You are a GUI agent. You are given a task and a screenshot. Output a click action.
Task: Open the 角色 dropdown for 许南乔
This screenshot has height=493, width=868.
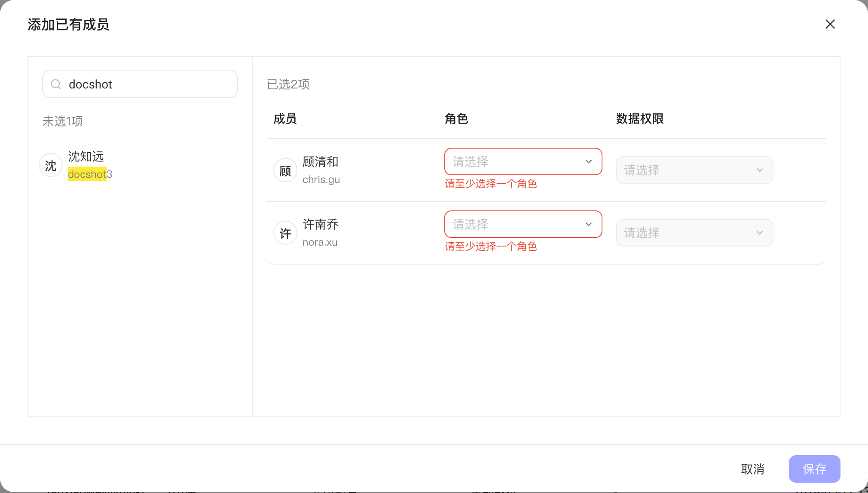[x=523, y=224]
